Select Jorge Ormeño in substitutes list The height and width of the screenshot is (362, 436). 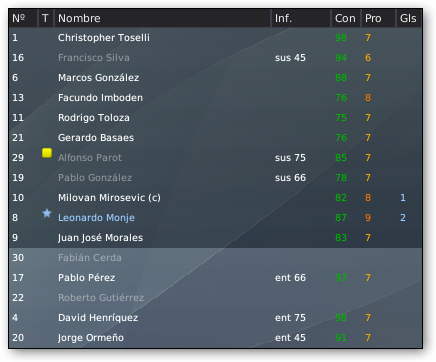coord(91,338)
